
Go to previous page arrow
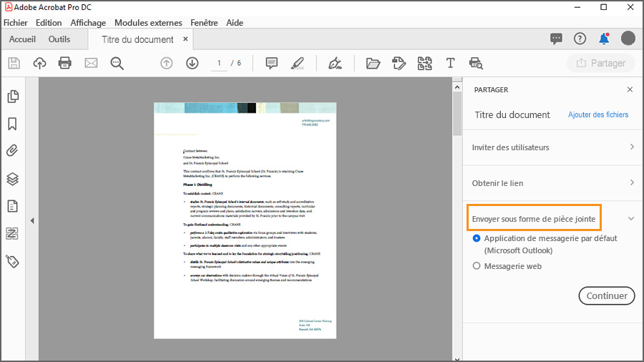click(166, 63)
